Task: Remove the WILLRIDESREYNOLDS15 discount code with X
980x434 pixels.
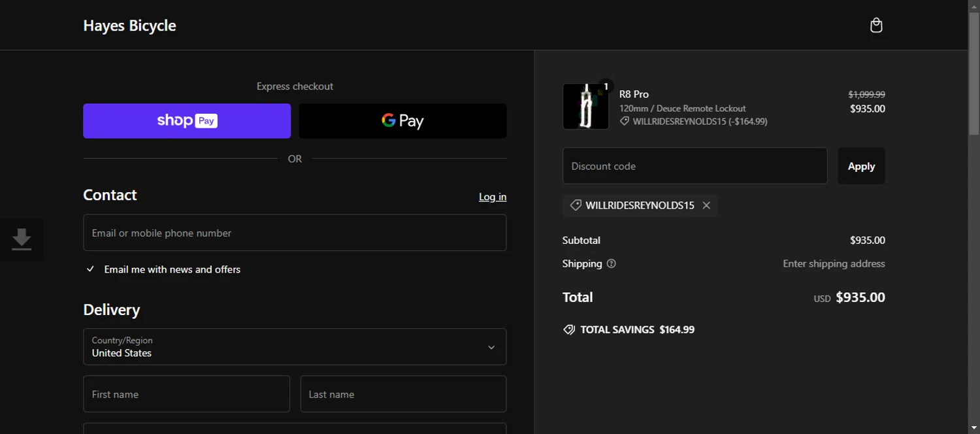Action: coord(706,205)
